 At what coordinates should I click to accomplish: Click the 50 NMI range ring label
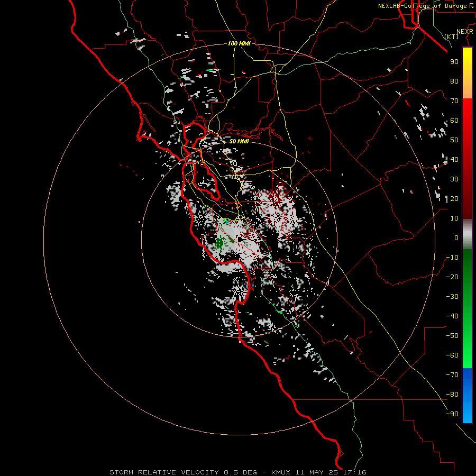click(239, 141)
